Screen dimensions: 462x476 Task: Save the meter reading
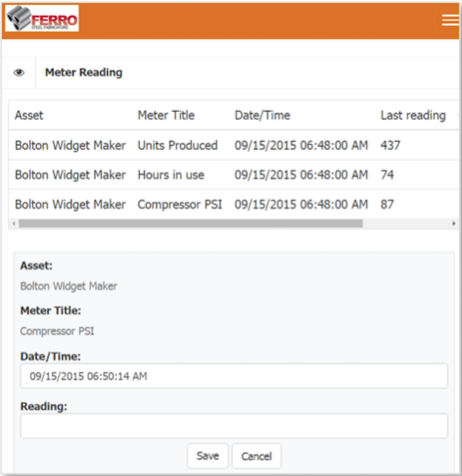click(x=207, y=456)
